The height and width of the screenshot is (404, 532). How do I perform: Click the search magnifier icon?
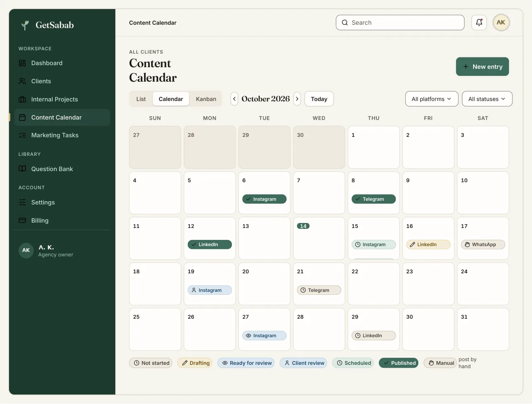click(345, 23)
